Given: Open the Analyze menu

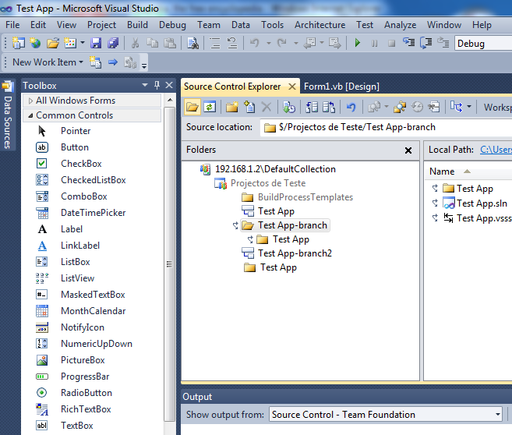Looking at the screenshot, I should (x=400, y=25).
